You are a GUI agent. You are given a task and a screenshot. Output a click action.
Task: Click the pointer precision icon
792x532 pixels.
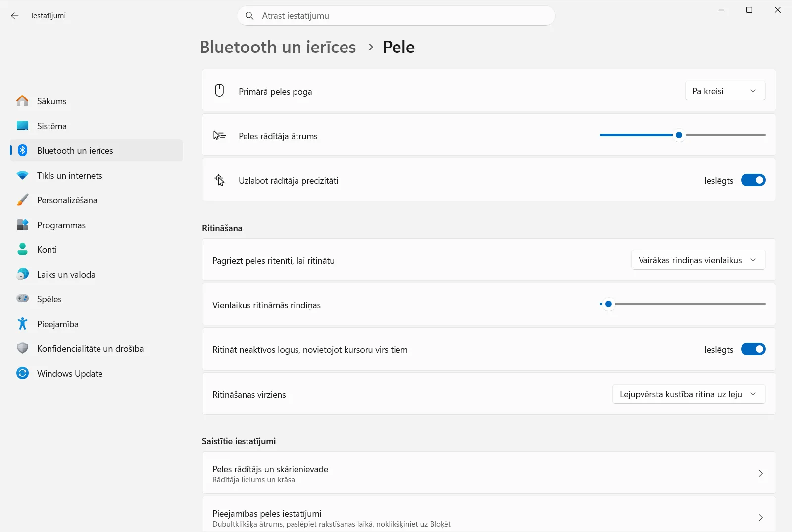(x=219, y=180)
